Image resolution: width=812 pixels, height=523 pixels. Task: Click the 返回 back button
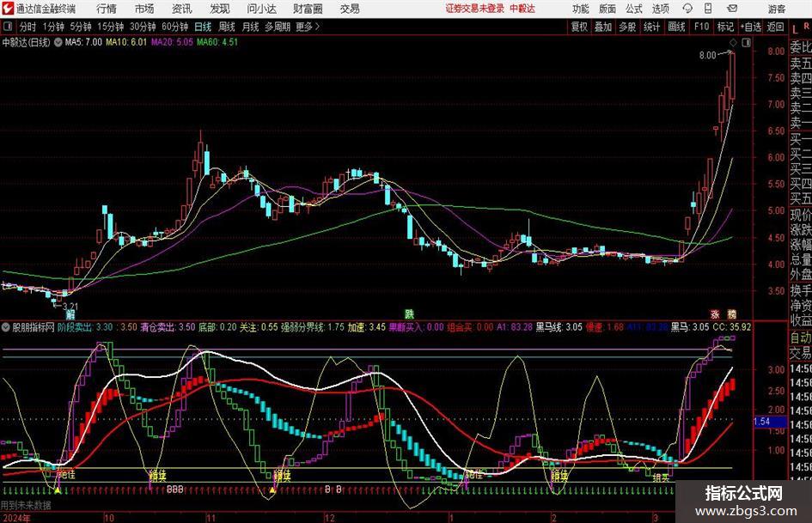pos(775,27)
